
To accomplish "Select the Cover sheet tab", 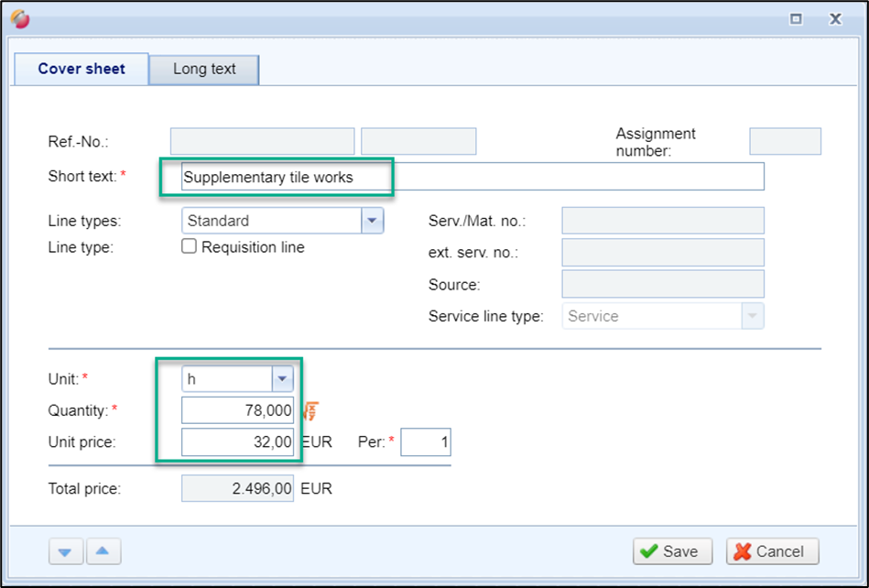I will (81, 70).
